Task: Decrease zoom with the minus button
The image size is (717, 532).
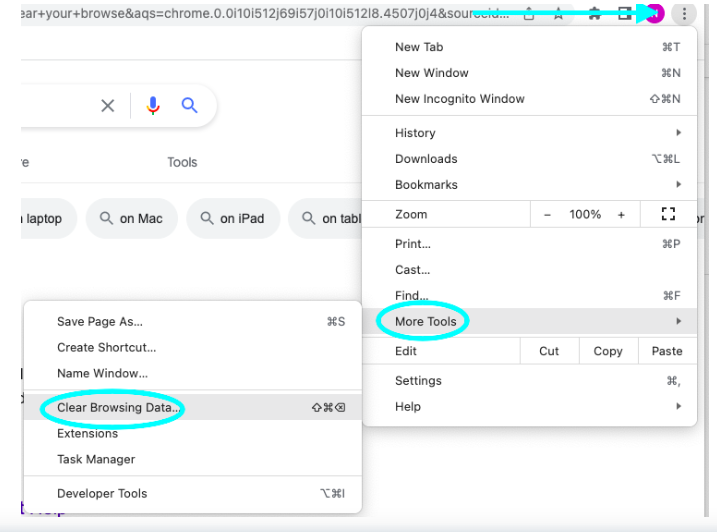Action: 547,214
